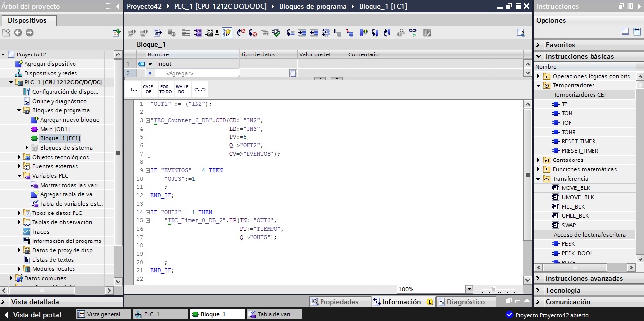This screenshot has height=321, width=644.
Task: Click the Información del programa icon
Action: [x=27, y=241]
